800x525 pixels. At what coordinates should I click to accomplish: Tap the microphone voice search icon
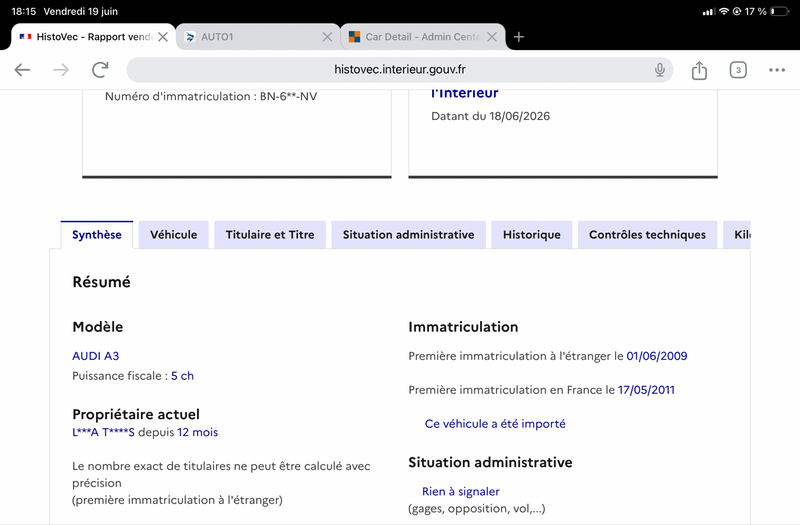660,70
